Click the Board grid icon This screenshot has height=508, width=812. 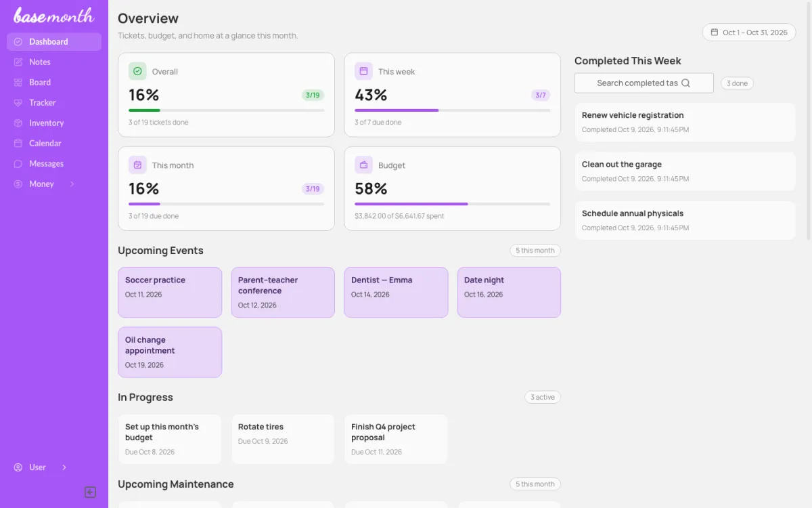pyautogui.click(x=18, y=83)
